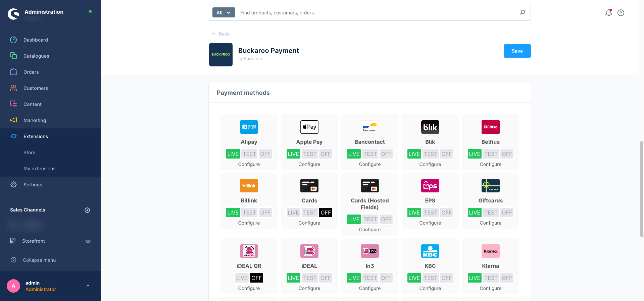The image size is (644, 301).
Task: Open the help question mark icon
Action: click(621, 13)
